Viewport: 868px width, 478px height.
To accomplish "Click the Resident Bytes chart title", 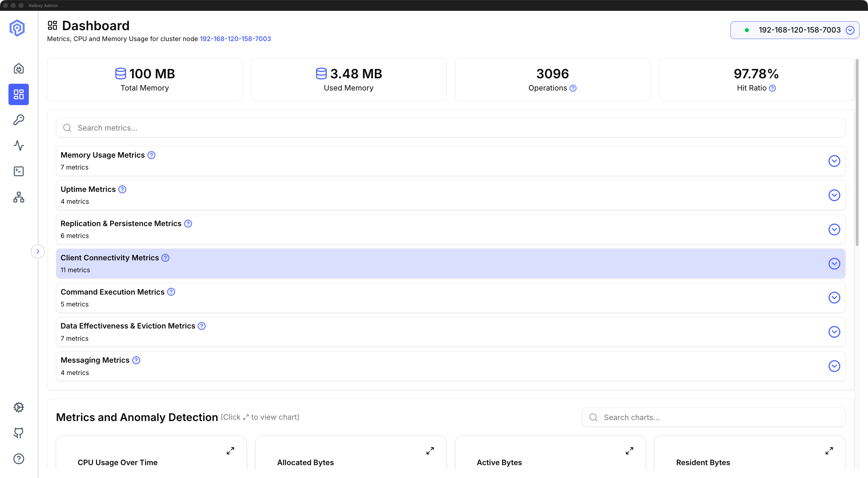I will (703, 463).
